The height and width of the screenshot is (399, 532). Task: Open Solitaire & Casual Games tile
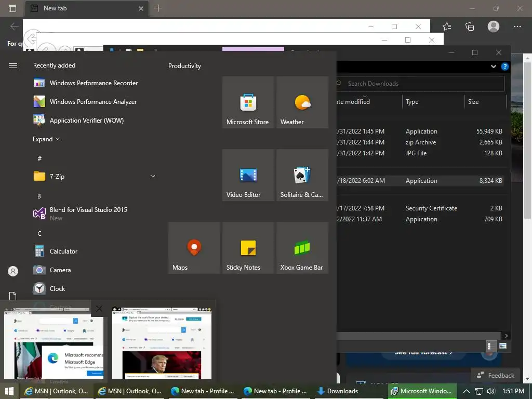coord(302,175)
